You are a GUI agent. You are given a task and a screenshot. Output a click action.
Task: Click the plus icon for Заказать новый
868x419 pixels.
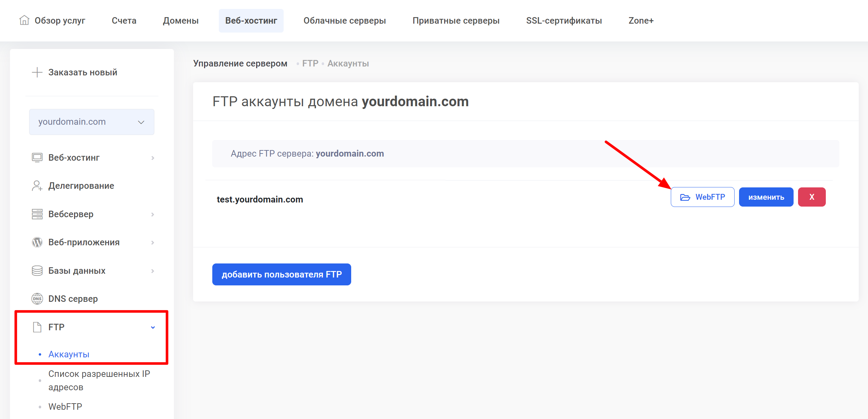pyautogui.click(x=37, y=72)
